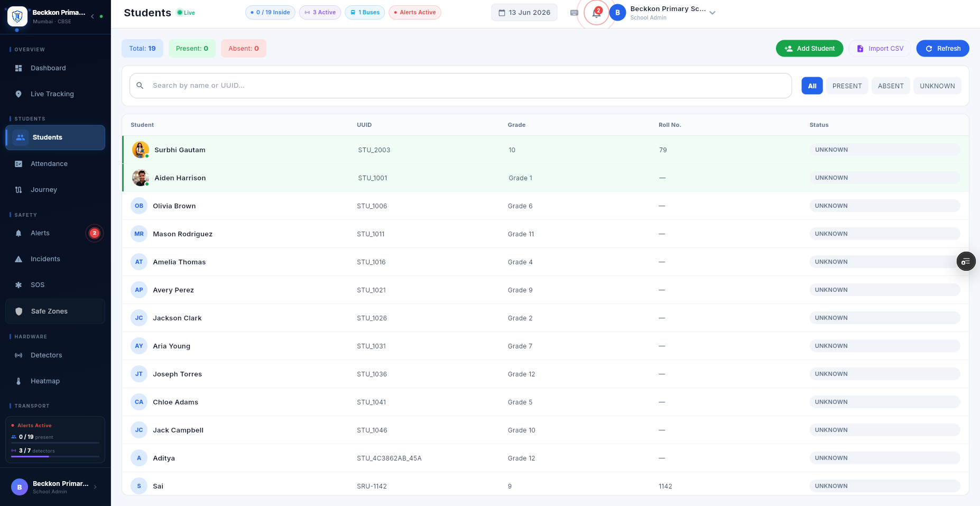Click the Aditya student name

164,458
